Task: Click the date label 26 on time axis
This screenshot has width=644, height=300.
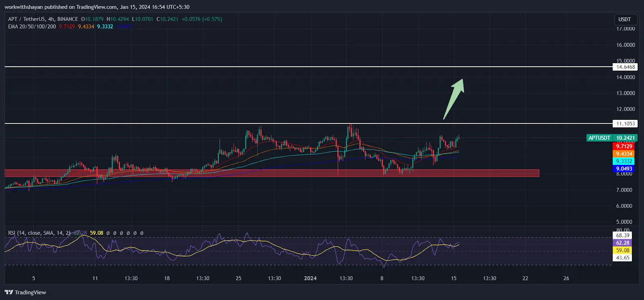Action: pyautogui.click(x=566, y=278)
